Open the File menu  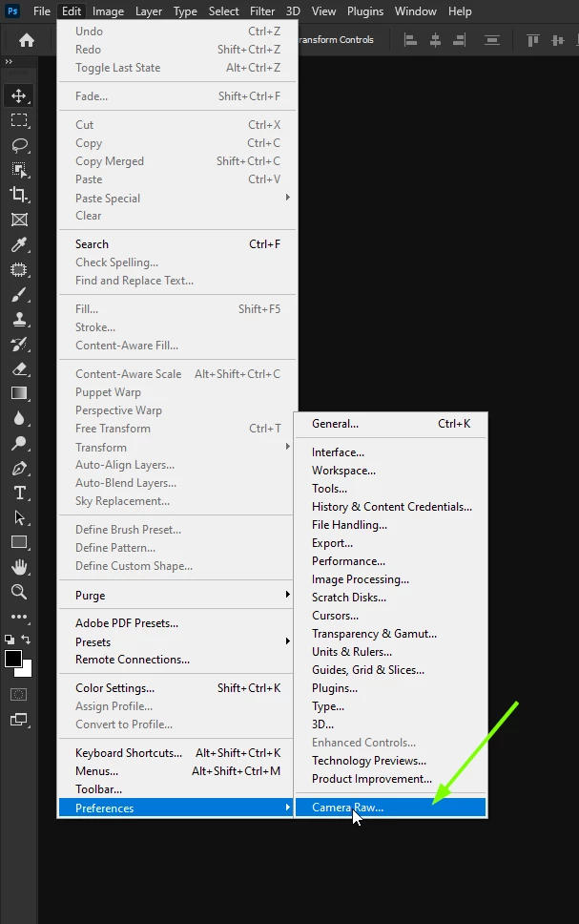[x=42, y=11]
